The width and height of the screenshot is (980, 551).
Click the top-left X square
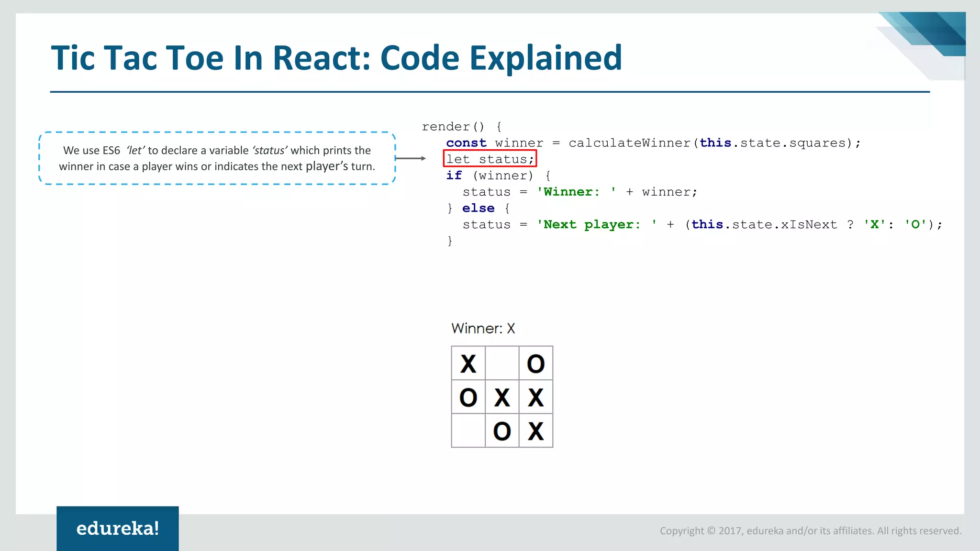pos(468,364)
